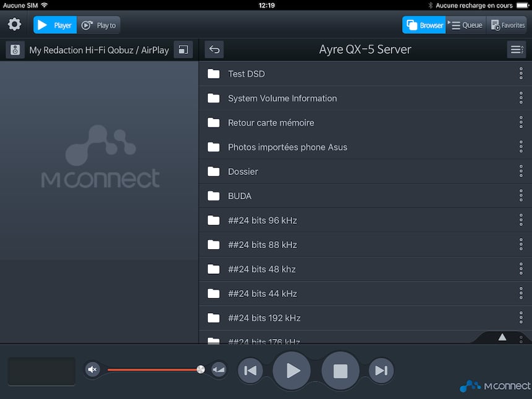The height and width of the screenshot is (399, 532).
Task: Show more options for Dossier
Action: tap(521, 171)
